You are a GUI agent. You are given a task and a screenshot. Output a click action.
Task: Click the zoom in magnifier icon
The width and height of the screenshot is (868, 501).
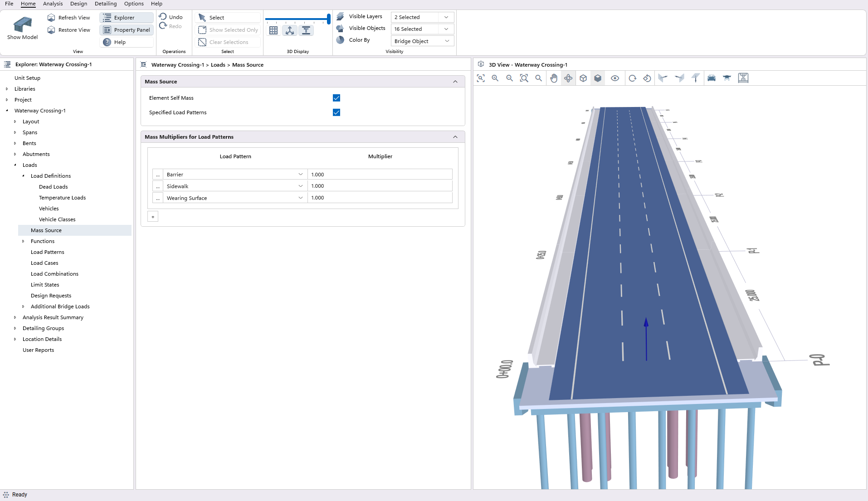pos(495,78)
